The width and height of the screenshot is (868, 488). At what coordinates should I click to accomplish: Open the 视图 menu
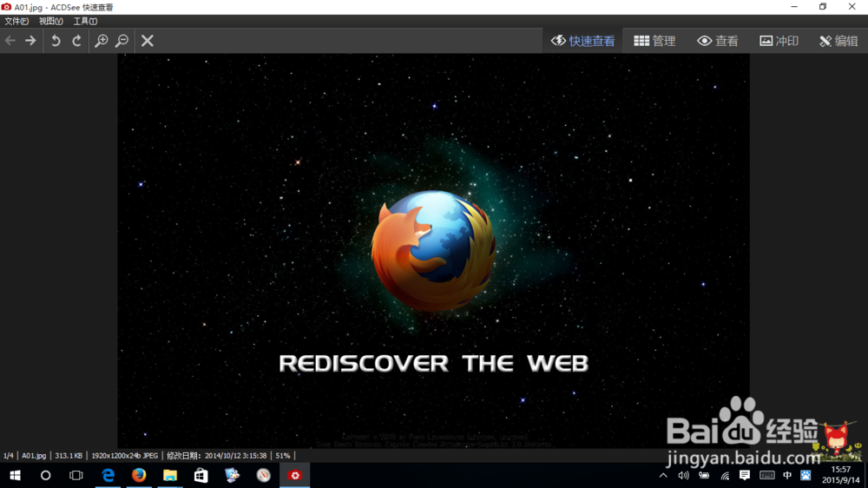coord(51,21)
